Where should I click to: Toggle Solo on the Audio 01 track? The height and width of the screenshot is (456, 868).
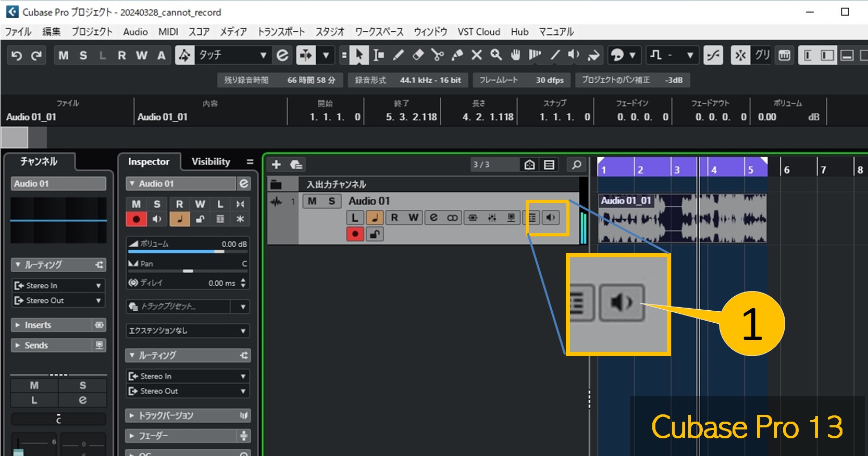[332, 201]
